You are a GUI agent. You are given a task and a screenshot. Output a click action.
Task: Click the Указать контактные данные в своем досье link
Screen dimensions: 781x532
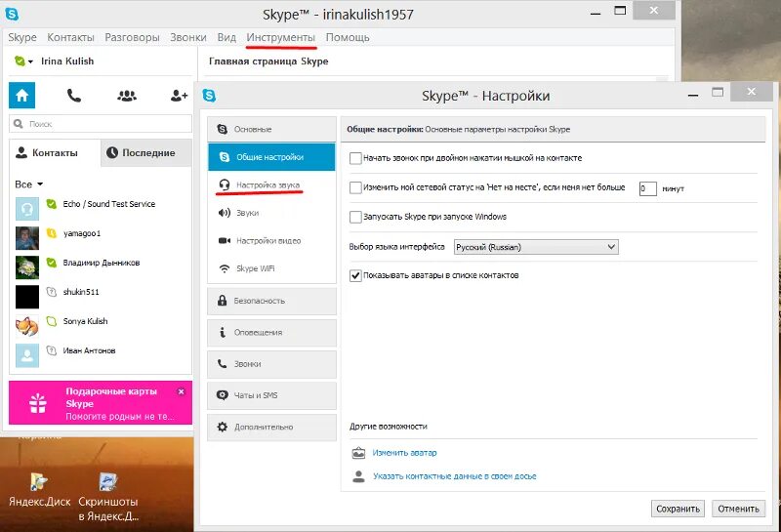tap(455, 476)
